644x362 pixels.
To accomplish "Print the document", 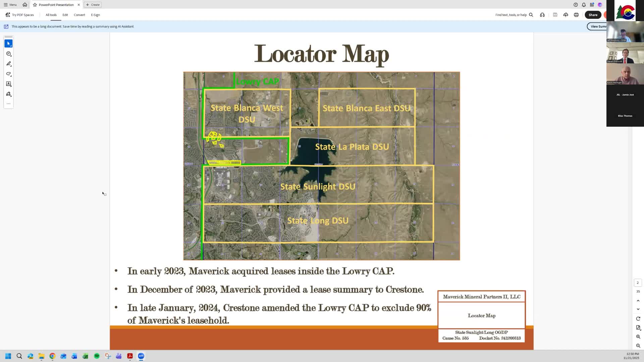I will [x=576, y=15].
